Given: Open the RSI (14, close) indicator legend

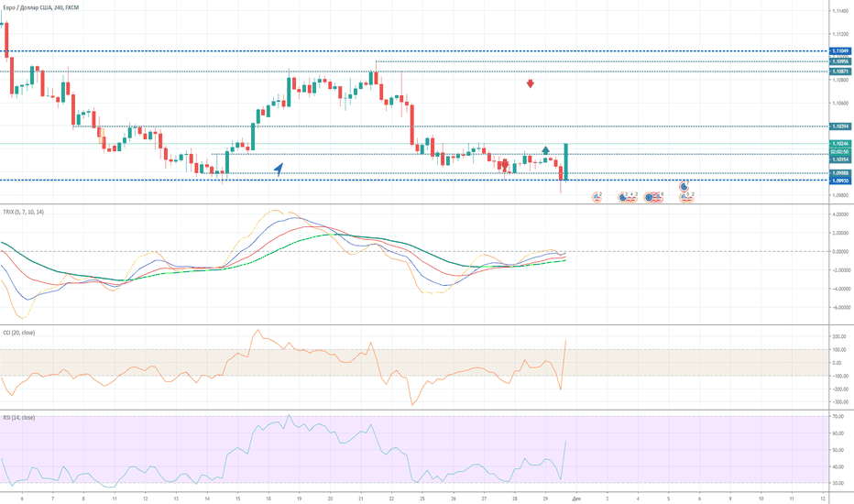Looking at the screenshot, I should (x=19, y=418).
